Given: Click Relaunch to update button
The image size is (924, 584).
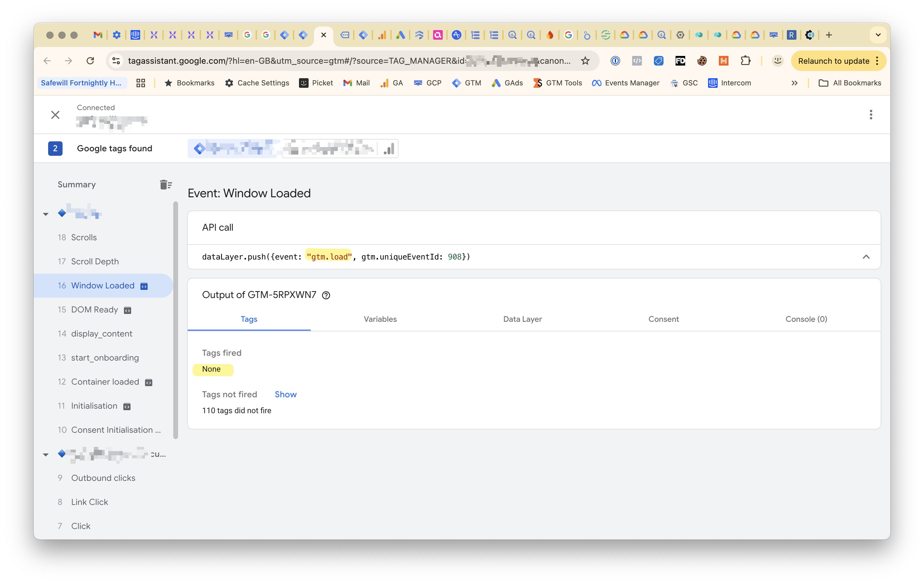Looking at the screenshot, I should coord(833,61).
